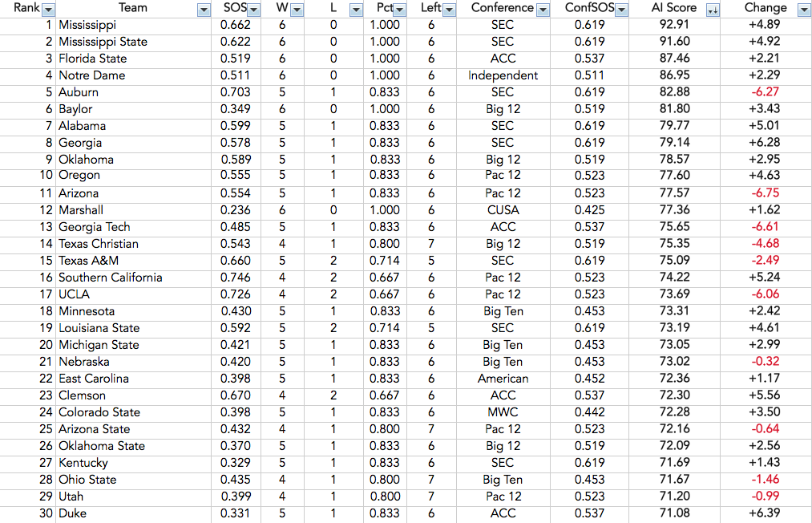Viewport: 812px width, 523px height.
Task: Select the Clemson team cell
Action: [x=133, y=395]
